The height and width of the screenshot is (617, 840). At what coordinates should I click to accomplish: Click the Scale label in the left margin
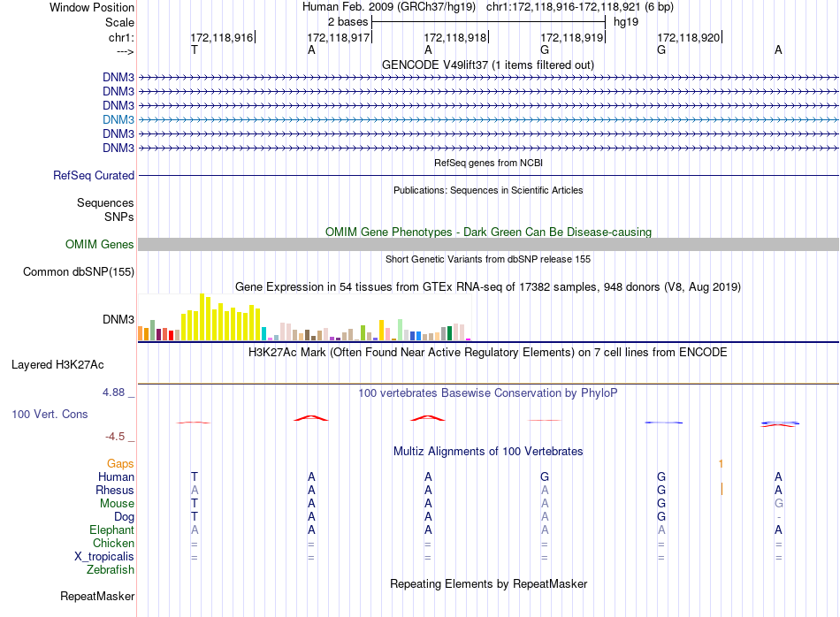click(119, 22)
